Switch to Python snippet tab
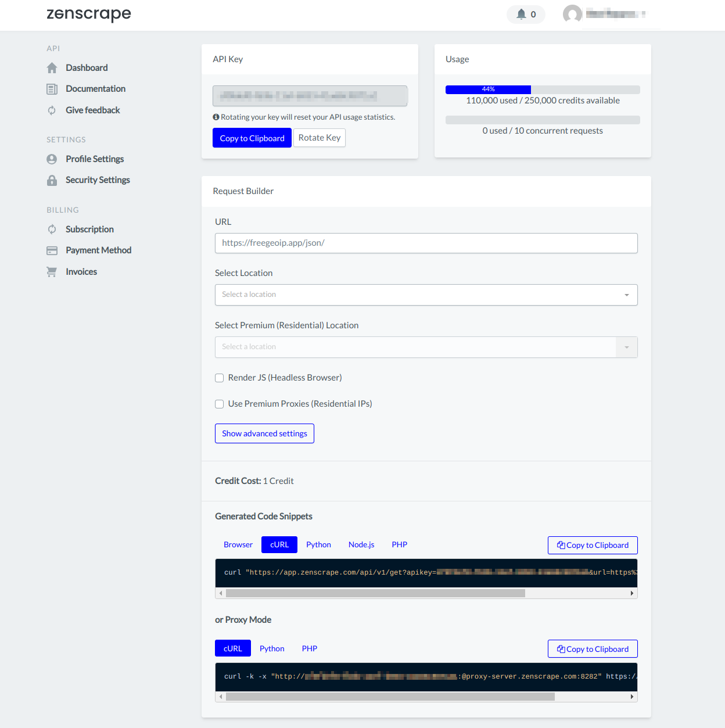The width and height of the screenshot is (725, 728). (318, 544)
